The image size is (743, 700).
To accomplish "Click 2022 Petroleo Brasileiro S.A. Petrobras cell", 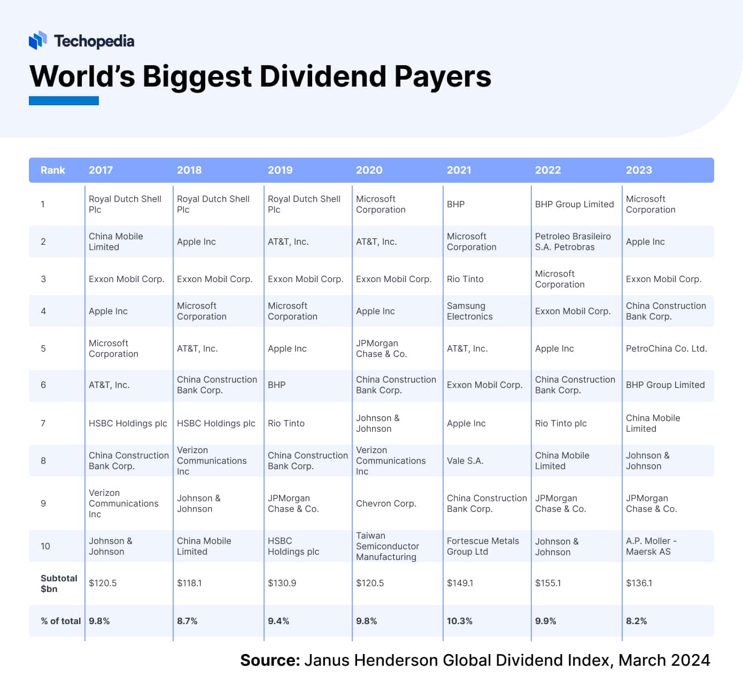I will tap(573, 242).
